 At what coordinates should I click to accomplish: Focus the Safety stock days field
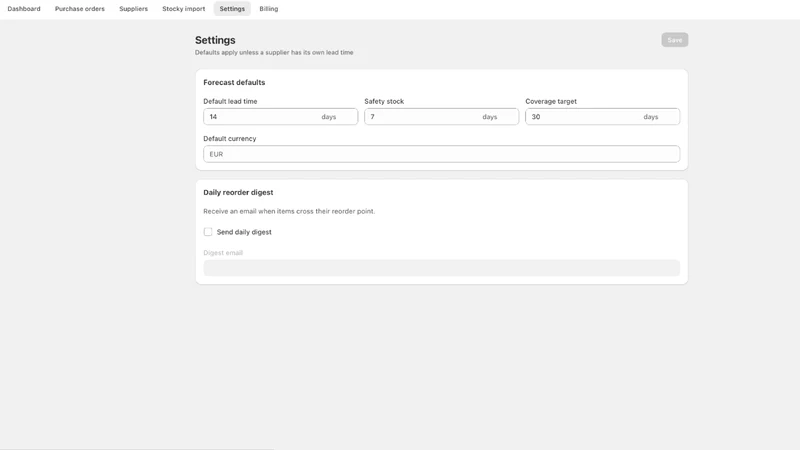[441, 117]
